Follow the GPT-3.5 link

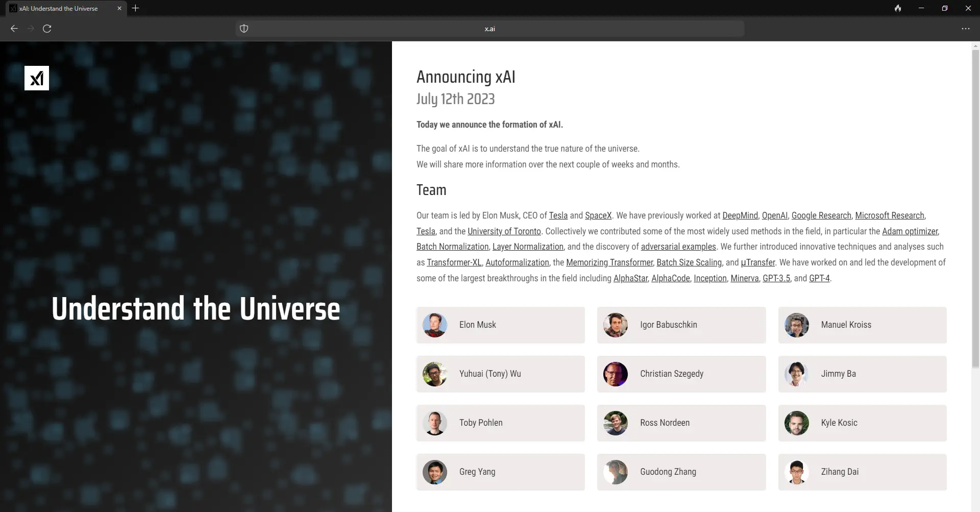coord(776,278)
